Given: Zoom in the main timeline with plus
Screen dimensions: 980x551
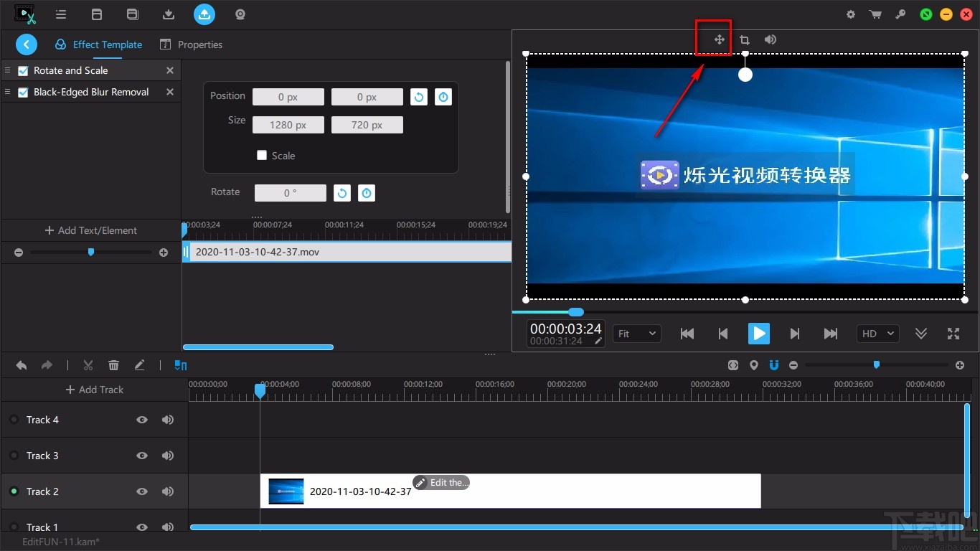Looking at the screenshot, I should click(x=960, y=365).
